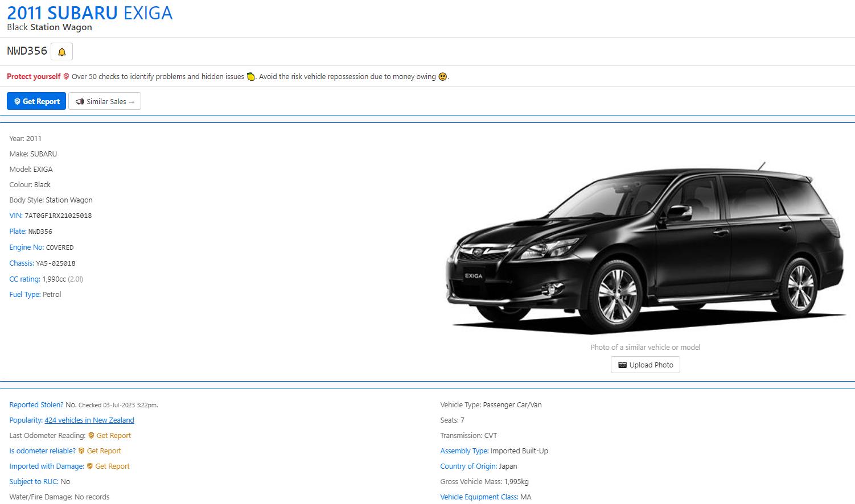Click the Checked 03-Jul-2023 timestamp

[x=118, y=405]
